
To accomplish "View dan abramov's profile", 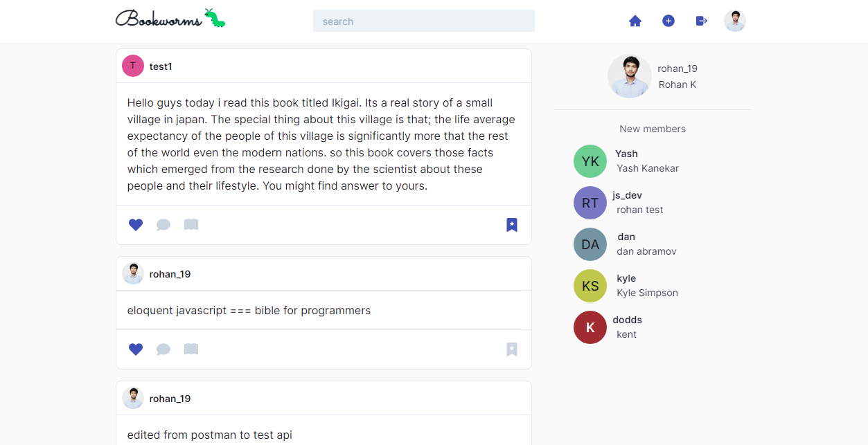I will click(646, 251).
